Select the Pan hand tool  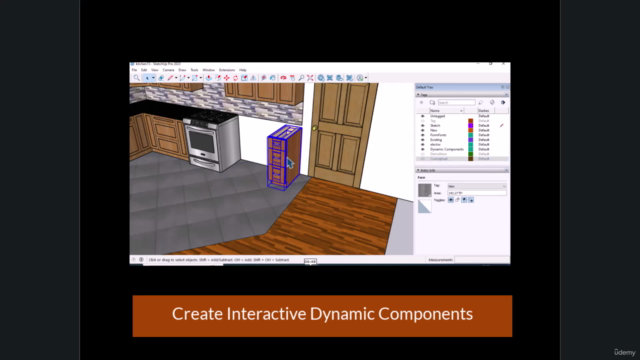pos(292,78)
